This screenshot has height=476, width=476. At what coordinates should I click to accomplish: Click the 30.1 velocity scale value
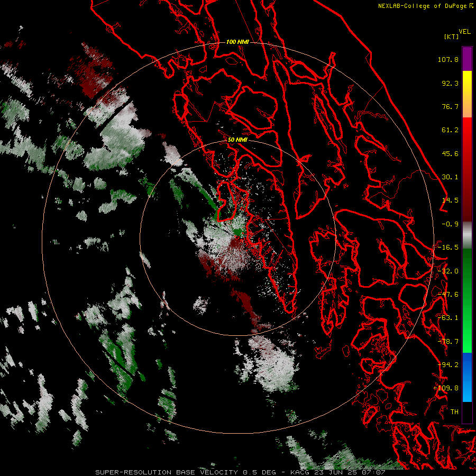(450, 177)
